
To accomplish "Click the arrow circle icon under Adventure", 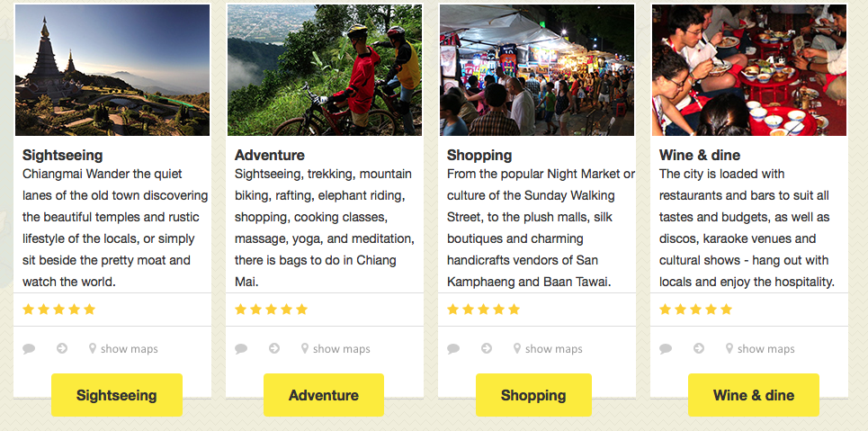I will [x=274, y=348].
